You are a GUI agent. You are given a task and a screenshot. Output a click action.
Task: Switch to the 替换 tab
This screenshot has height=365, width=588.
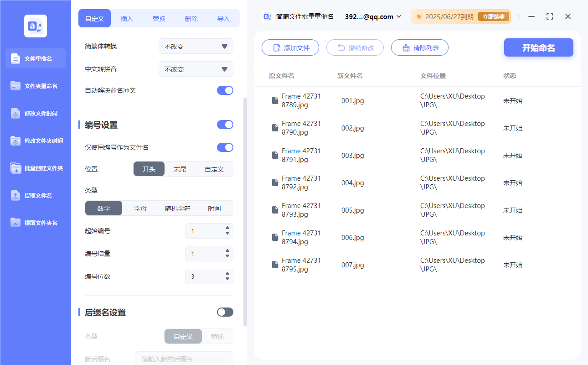click(159, 18)
